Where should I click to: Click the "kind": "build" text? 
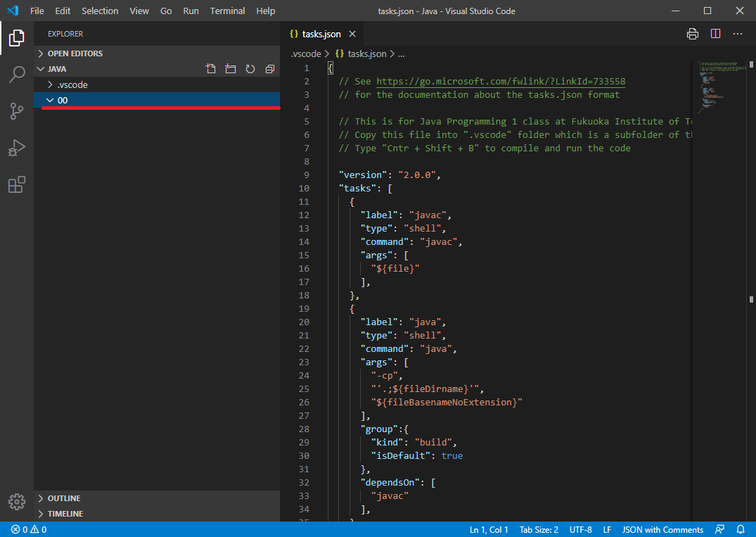411,442
